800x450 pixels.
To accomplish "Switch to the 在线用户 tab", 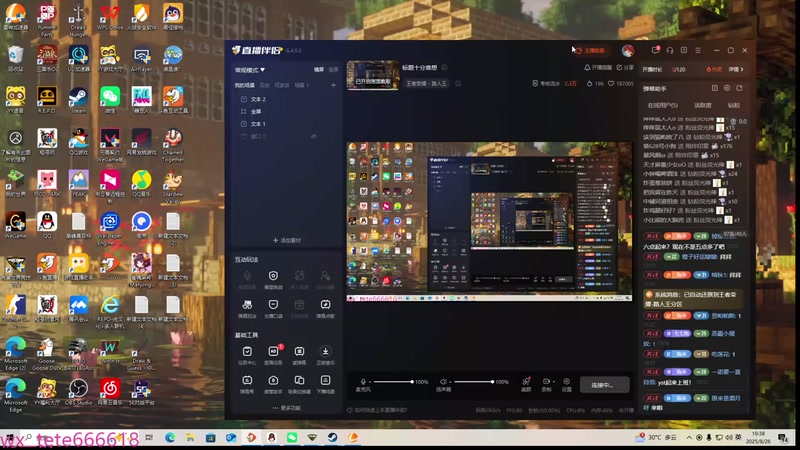I will pos(663,105).
